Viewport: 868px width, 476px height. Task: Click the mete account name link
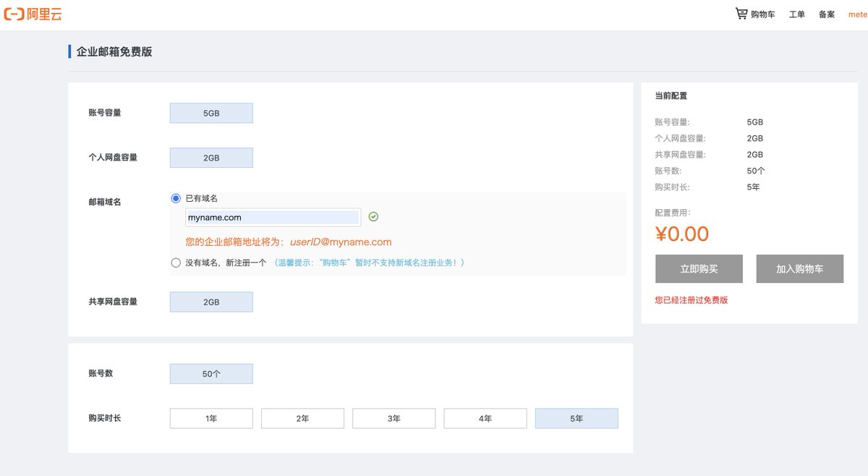856,13
